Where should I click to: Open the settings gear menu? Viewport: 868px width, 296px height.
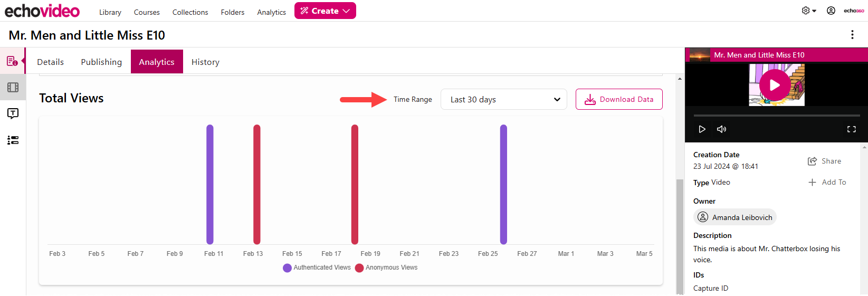pos(808,11)
